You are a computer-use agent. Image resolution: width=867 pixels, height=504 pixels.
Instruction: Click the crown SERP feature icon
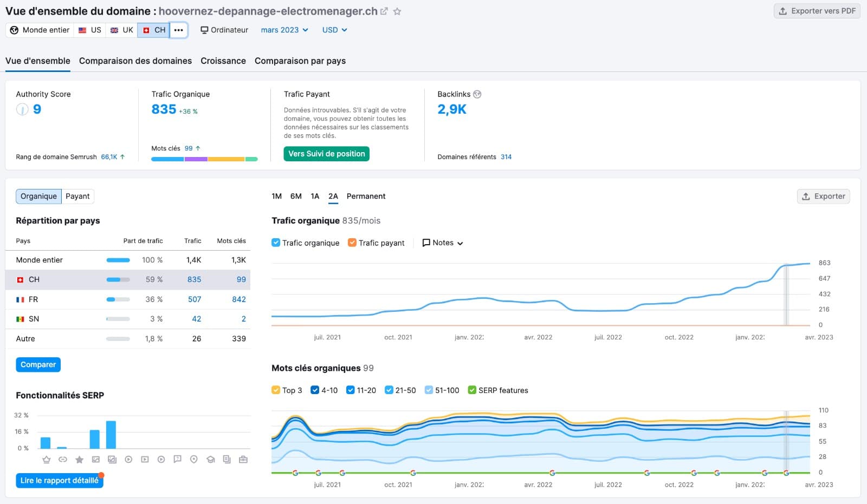click(x=47, y=460)
